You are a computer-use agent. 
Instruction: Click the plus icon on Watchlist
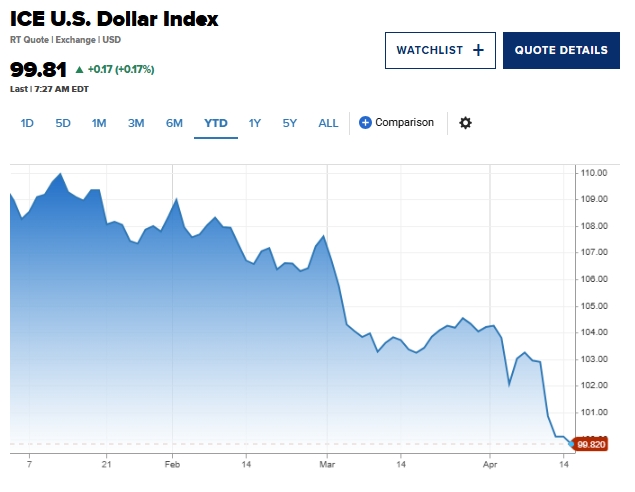click(x=478, y=50)
